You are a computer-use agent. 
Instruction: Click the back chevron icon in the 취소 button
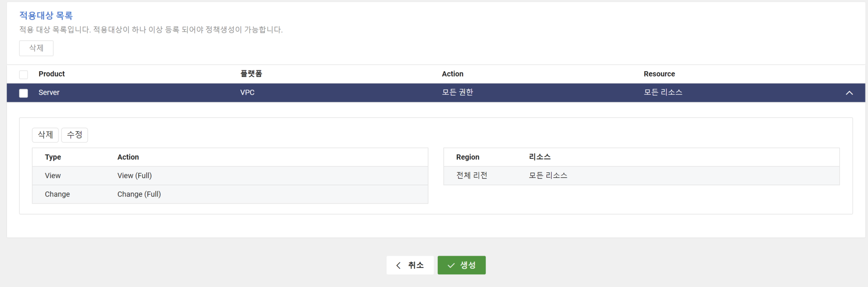(x=398, y=265)
